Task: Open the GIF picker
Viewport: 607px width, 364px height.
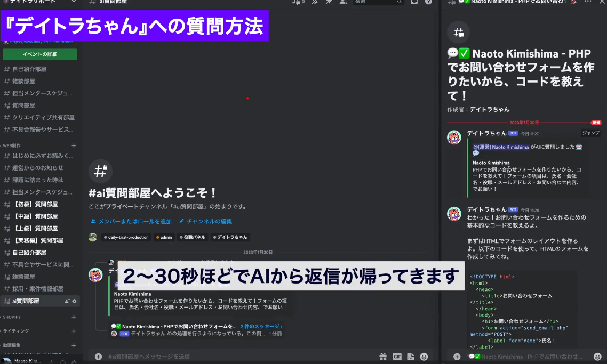Action: point(397,357)
